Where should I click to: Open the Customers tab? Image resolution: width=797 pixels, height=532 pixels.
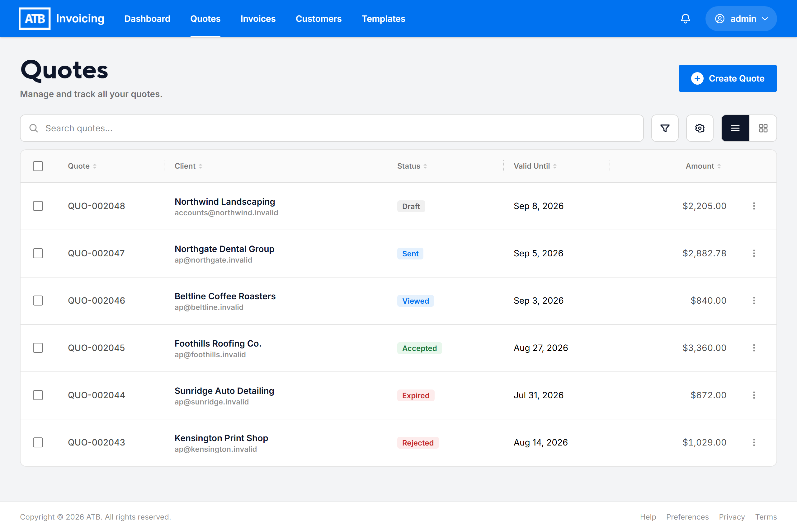[x=318, y=19]
